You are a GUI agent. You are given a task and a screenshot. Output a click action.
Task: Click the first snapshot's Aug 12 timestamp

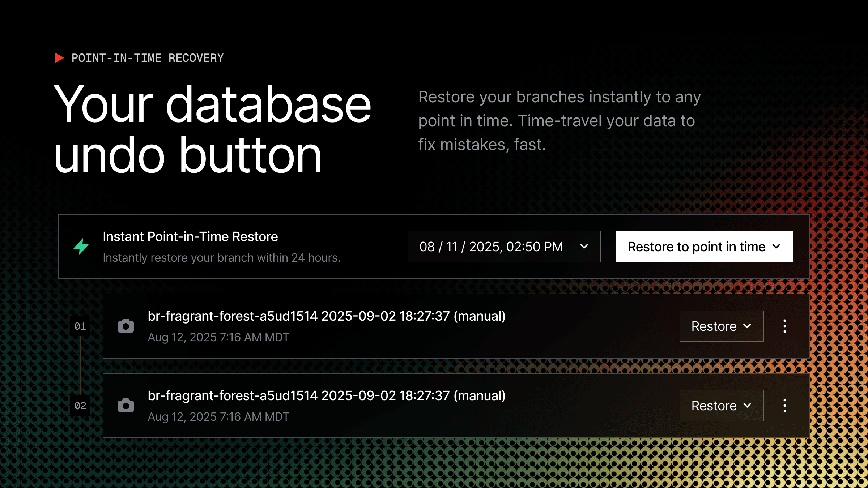point(218,337)
